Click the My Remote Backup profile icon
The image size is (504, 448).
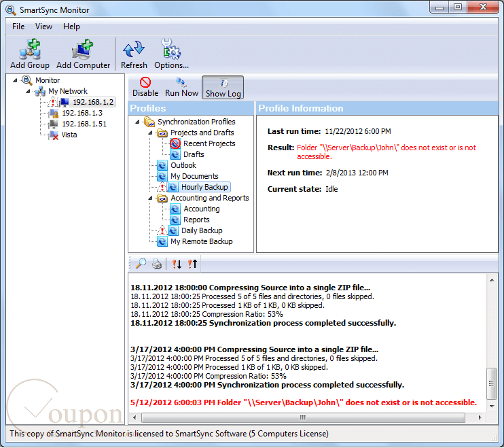(162, 241)
